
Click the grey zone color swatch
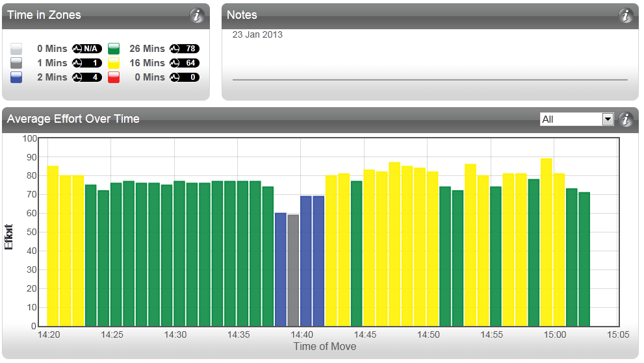(x=17, y=63)
